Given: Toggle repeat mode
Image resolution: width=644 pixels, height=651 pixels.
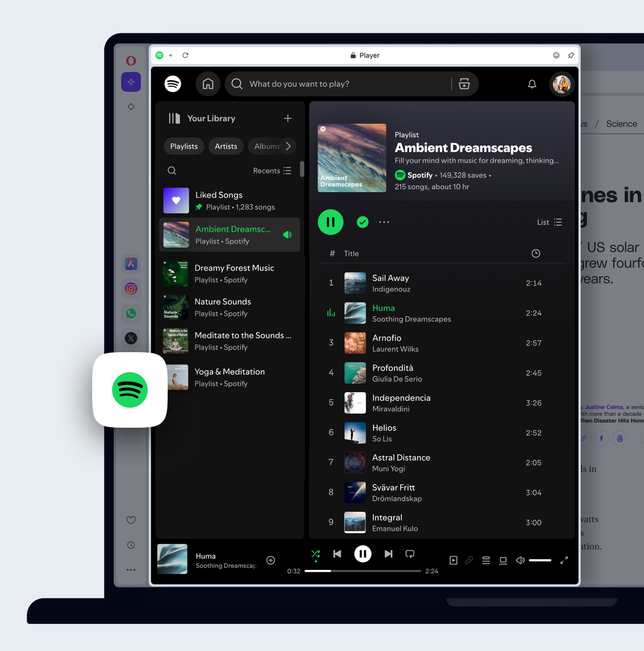Looking at the screenshot, I should (x=410, y=554).
